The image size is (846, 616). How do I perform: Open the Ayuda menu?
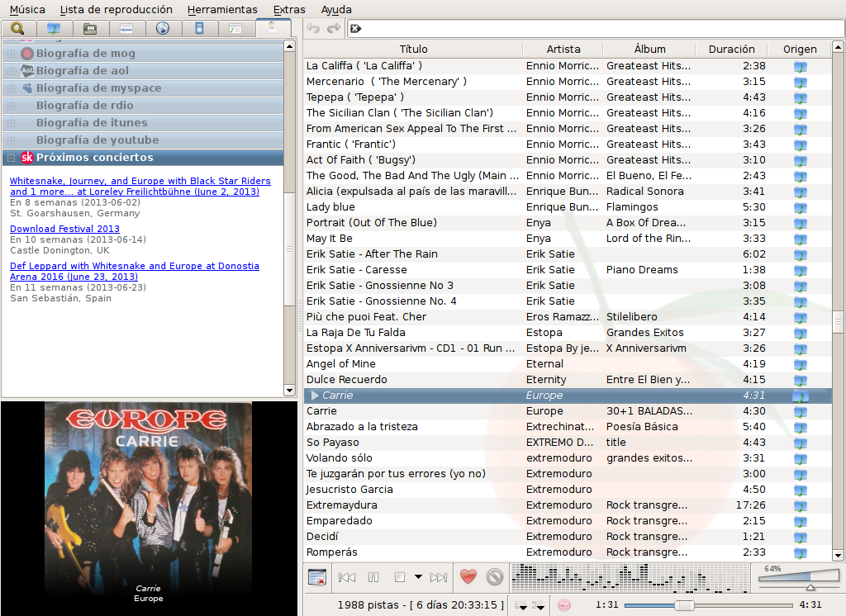336,10
